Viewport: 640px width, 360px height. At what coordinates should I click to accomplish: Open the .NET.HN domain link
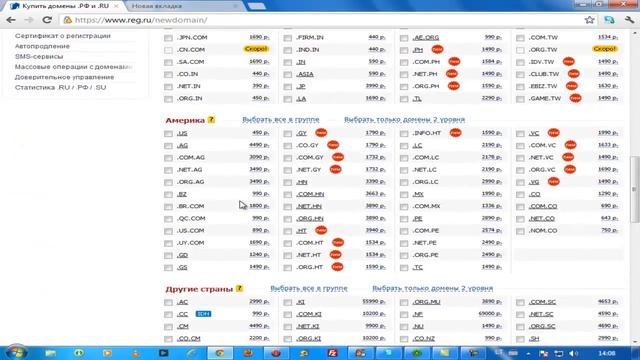coord(309,207)
